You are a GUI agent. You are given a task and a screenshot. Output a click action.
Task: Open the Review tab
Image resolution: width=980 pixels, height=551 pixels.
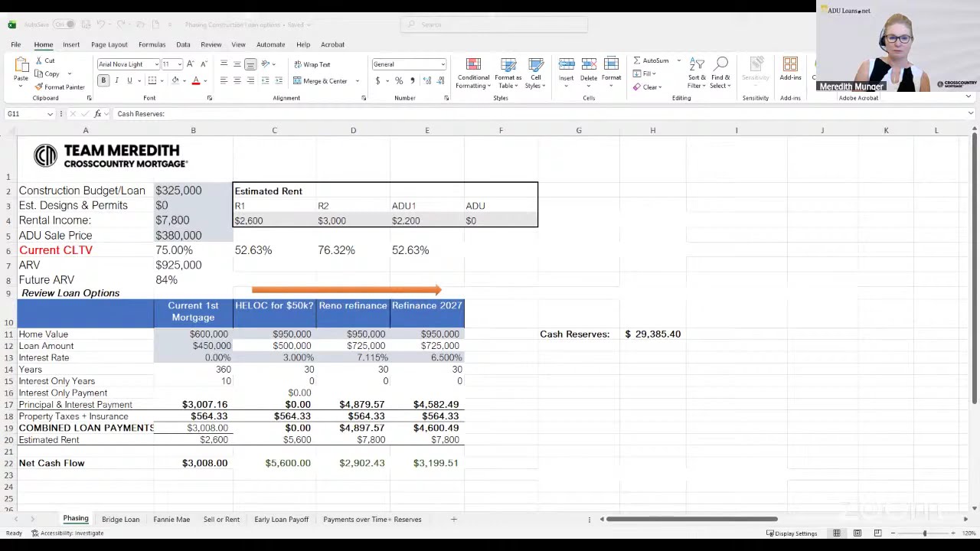pyautogui.click(x=211, y=44)
